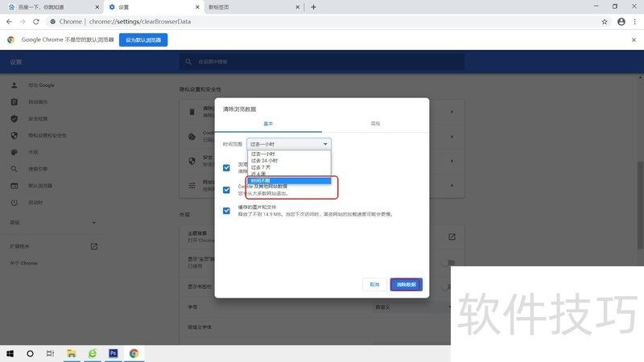Viewport: 644px width, 362px height.
Task: Click the 清除数据 button
Action: click(406, 285)
